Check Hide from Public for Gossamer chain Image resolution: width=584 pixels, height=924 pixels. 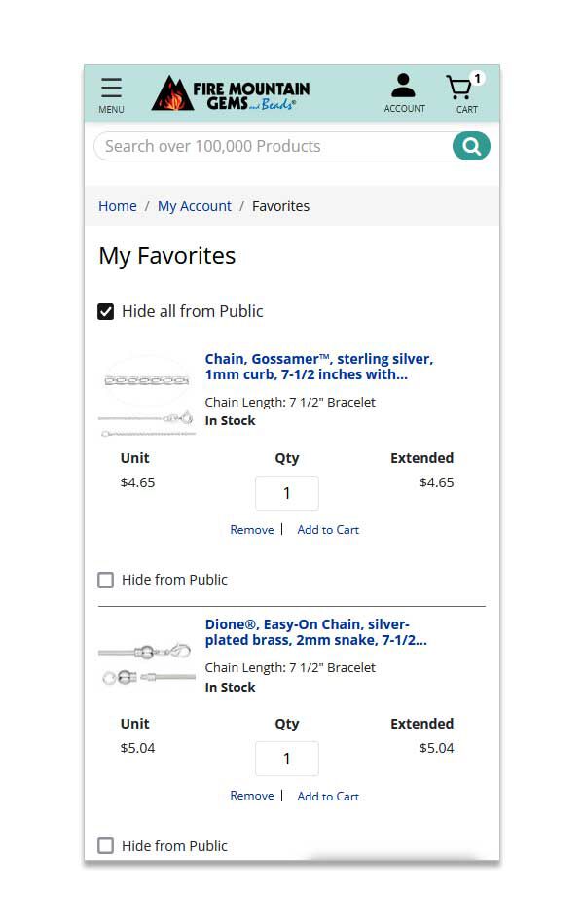[105, 580]
